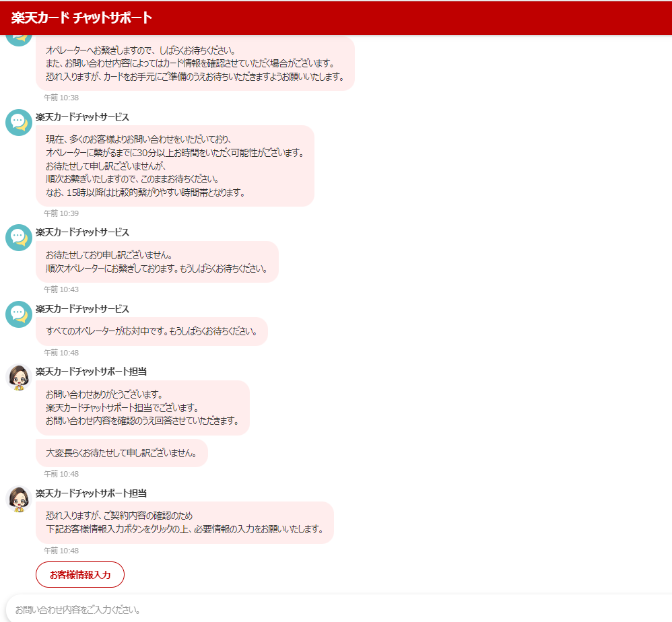
Task: Select message about 30分以上 waiting time
Action: pyautogui.click(x=175, y=166)
